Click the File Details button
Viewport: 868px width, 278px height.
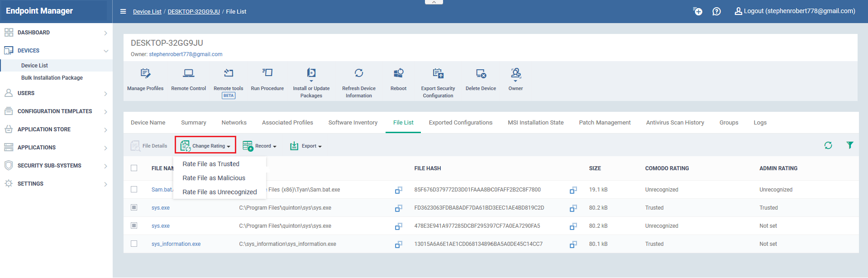coord(149,146)
